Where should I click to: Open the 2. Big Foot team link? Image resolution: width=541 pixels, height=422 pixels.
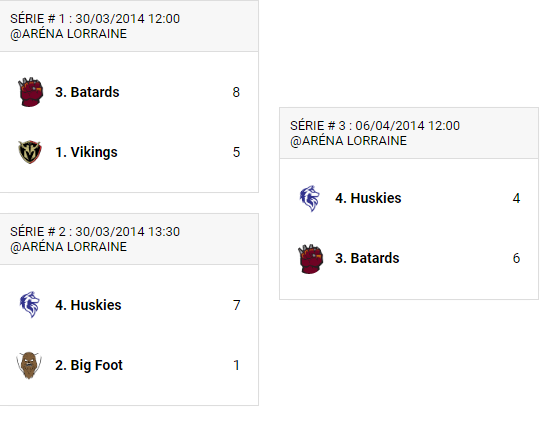(x=89, y=365)
